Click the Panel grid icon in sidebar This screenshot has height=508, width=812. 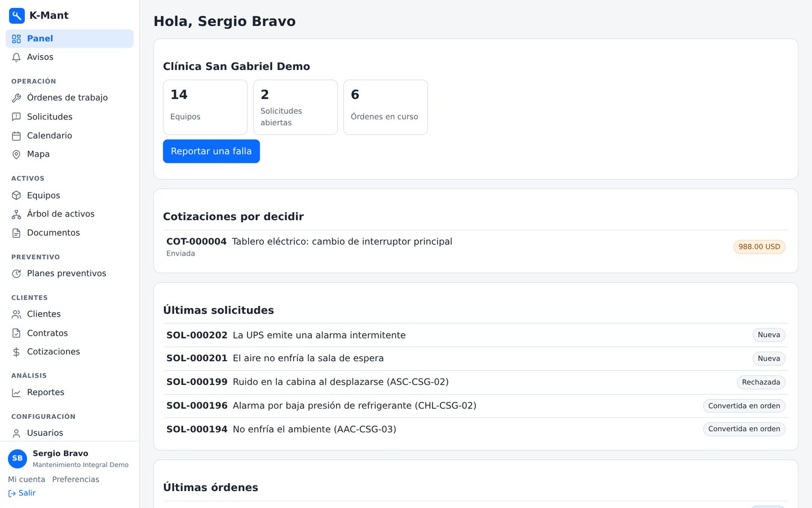tap(16, 39)
